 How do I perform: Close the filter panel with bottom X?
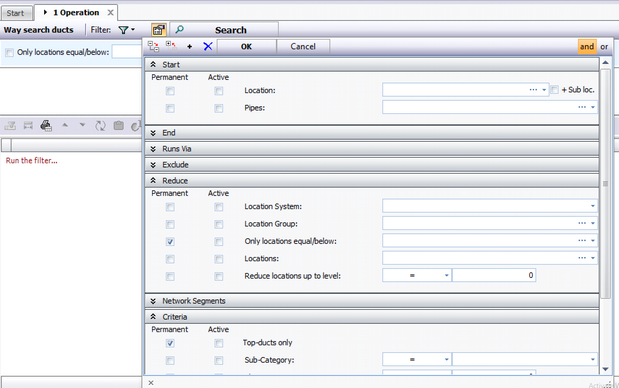pos(151,382)
